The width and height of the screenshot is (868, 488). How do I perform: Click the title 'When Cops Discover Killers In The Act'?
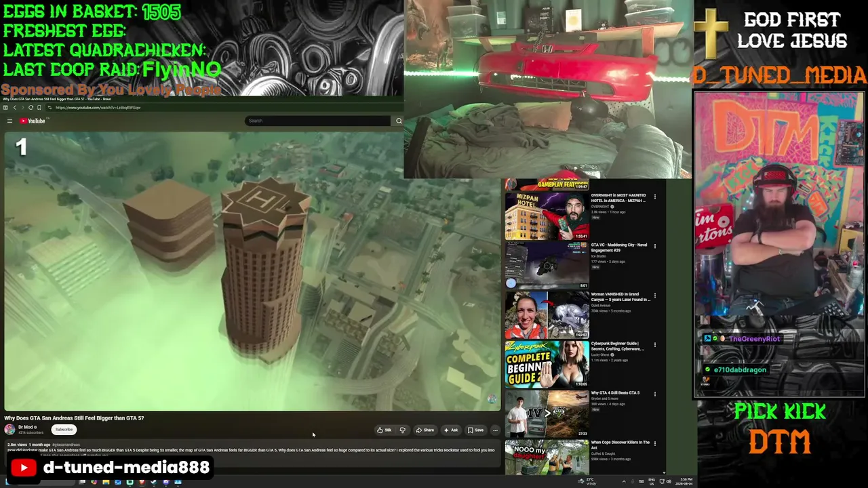620,445
